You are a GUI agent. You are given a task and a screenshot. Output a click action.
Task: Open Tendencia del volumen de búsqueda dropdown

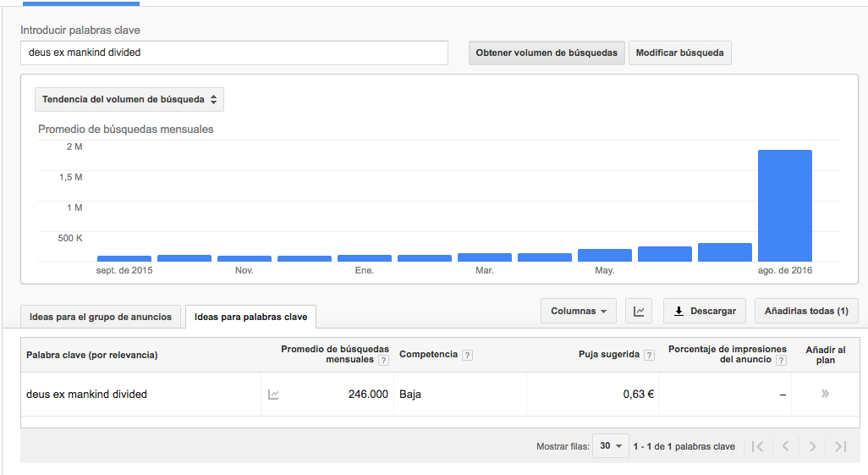(129, 100)
